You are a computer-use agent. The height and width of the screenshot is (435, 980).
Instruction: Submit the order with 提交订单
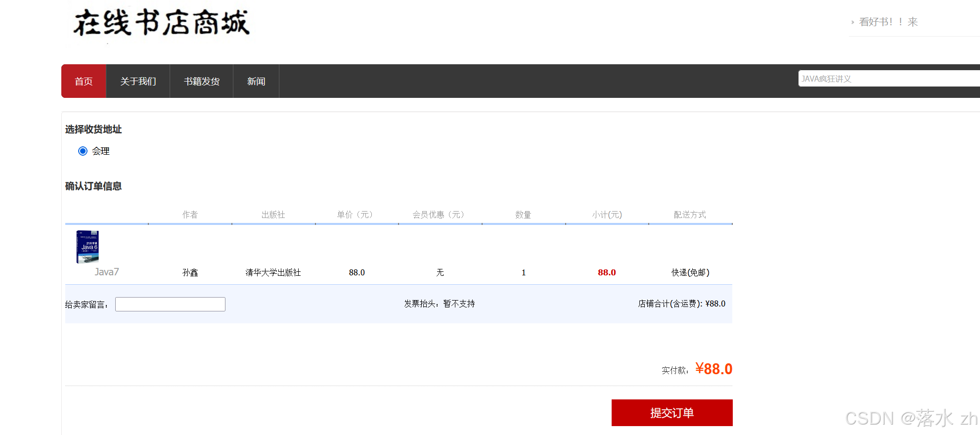coord(672,413)
